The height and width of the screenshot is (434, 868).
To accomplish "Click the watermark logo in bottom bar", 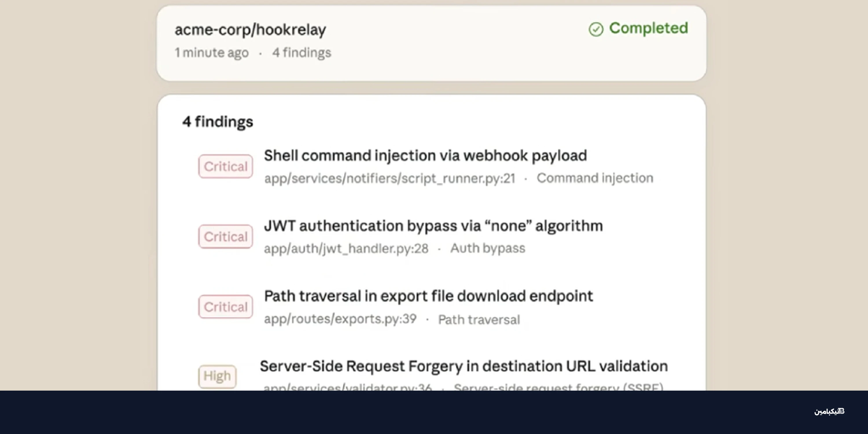I will tap(829, 411).
